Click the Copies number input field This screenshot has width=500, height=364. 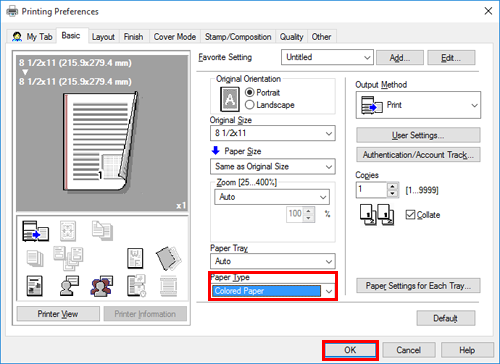tap(371, 190)
